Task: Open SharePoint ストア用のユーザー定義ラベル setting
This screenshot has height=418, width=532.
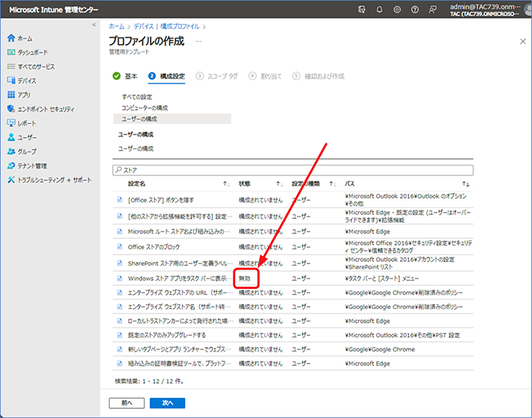Action: (181, 263)
